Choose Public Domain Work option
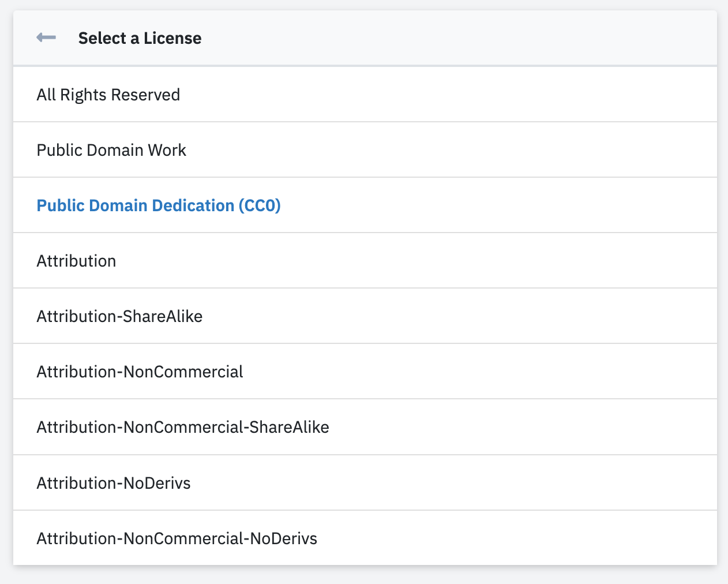 point(111,150)
